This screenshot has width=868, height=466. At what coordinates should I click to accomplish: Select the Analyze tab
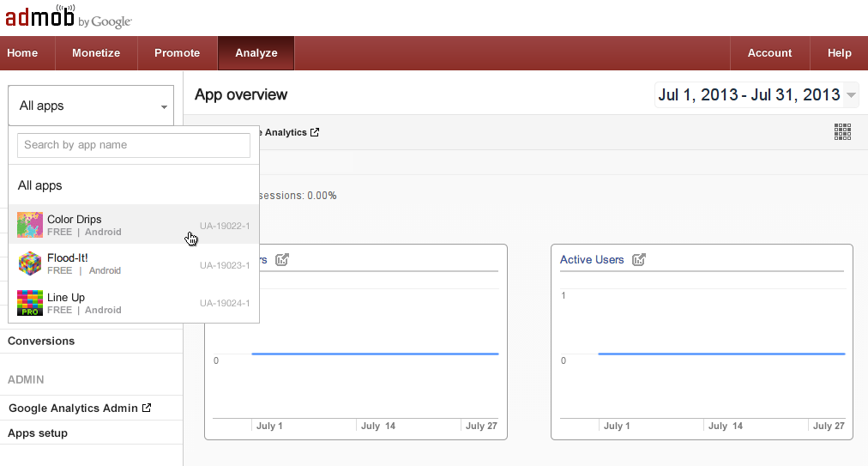[x=256, y=53]
